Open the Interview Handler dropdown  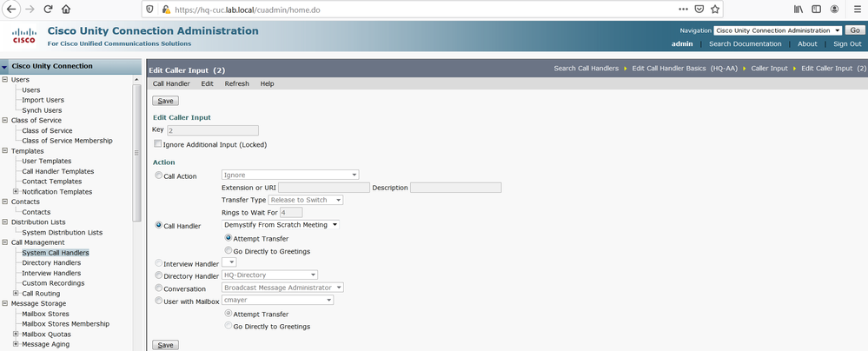[x=229, y=262]
